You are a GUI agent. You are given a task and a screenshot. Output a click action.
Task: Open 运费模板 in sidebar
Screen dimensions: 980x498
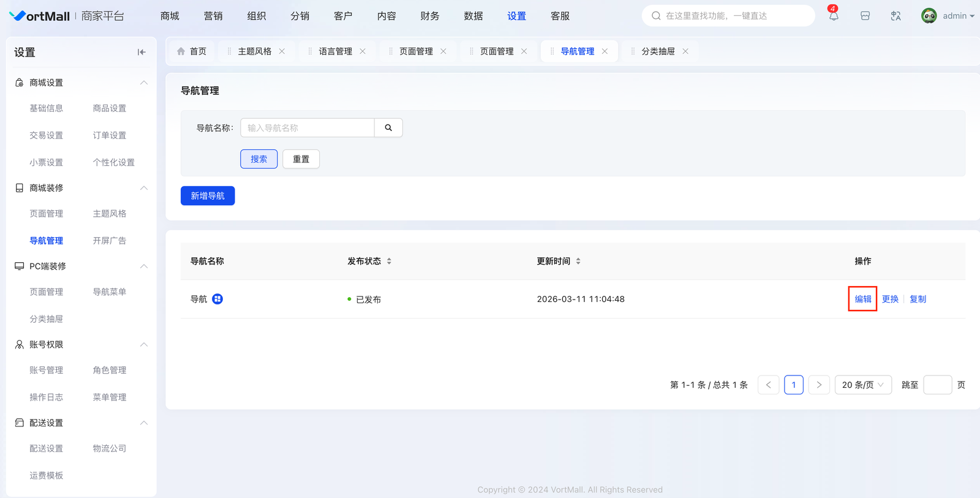(x=47, y=476)
